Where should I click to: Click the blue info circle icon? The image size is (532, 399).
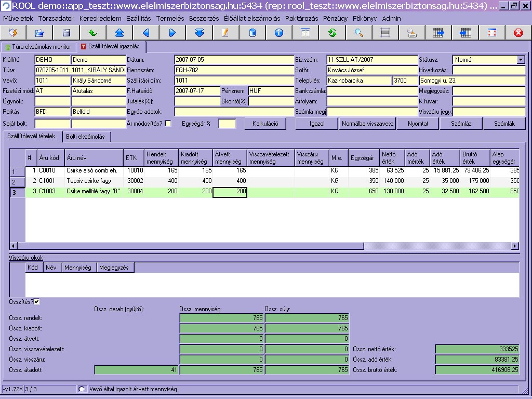[x=279, y=33]
